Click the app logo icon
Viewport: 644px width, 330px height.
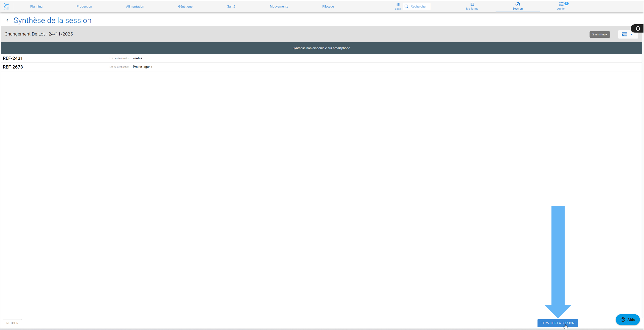click(7, 7)
